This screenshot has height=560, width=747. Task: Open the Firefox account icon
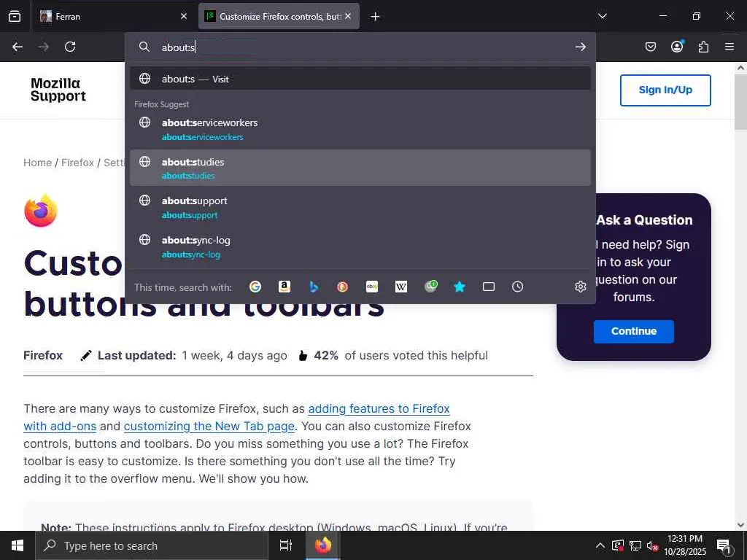pyautogui.click(x=677, y=46)
